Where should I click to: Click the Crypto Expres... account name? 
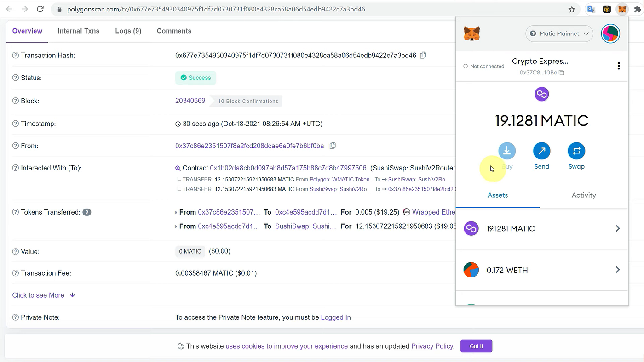click(x=540, y=61)
